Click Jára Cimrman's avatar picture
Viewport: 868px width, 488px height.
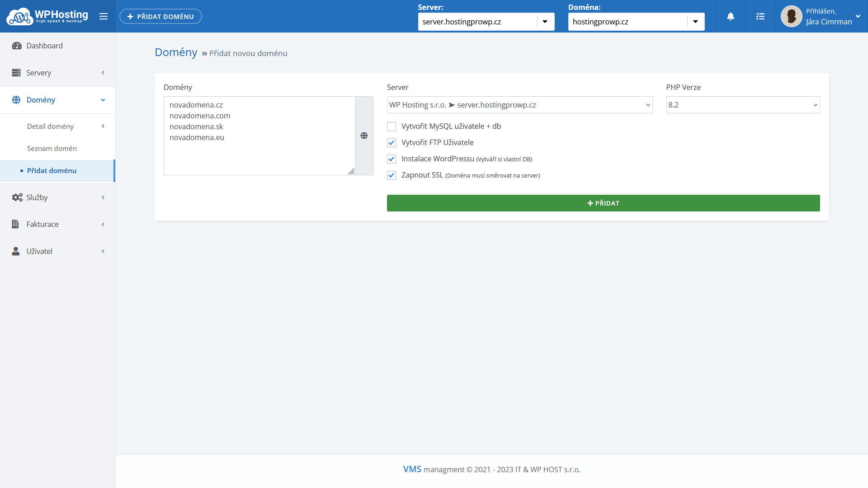click(x=791, y=16)
